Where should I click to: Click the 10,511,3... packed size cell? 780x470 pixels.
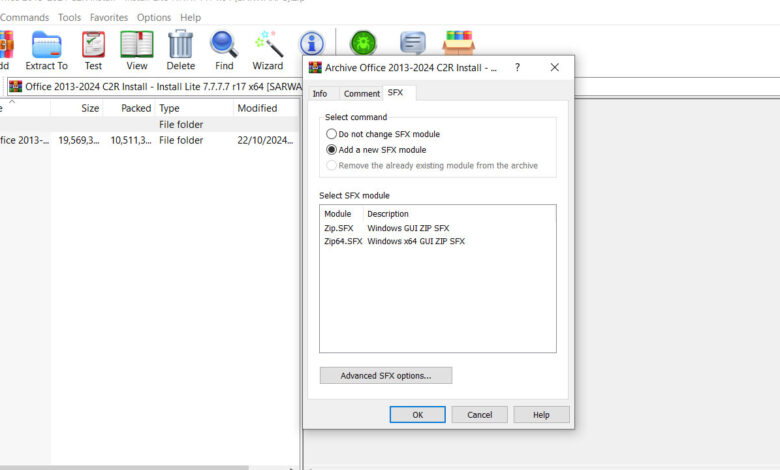coord(131,140)
